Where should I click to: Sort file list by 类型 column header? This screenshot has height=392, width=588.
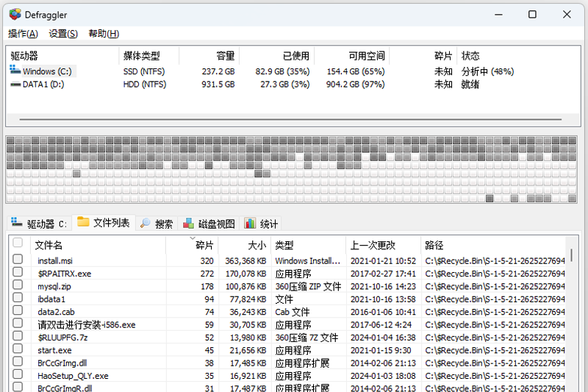pyautogui.click(x=308, y=246)
